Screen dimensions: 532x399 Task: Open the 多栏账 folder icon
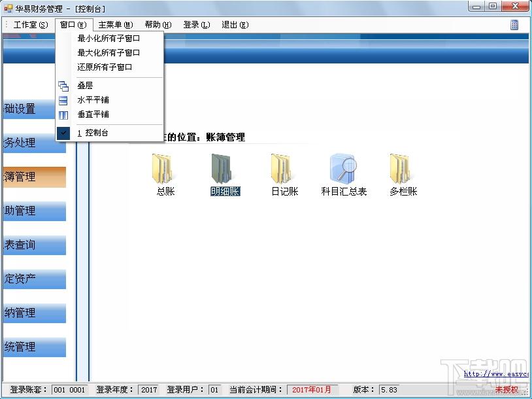point(400,169)
